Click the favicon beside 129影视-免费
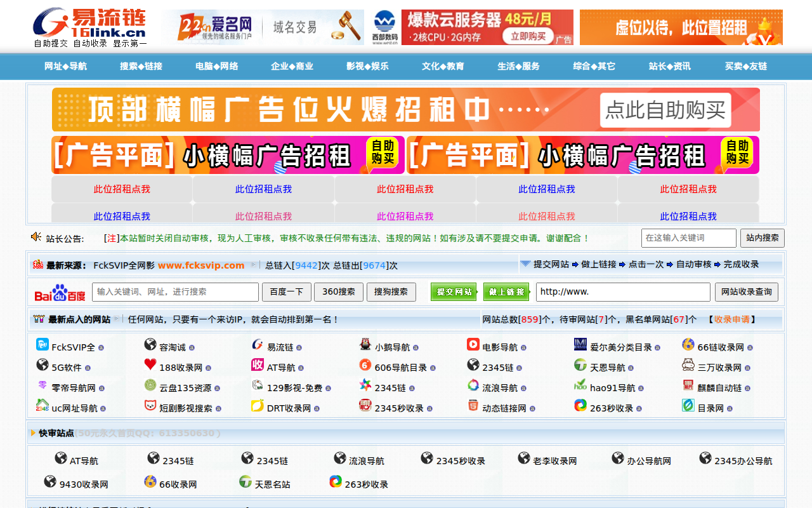The image size is (812, 508). tap(258, 385)
